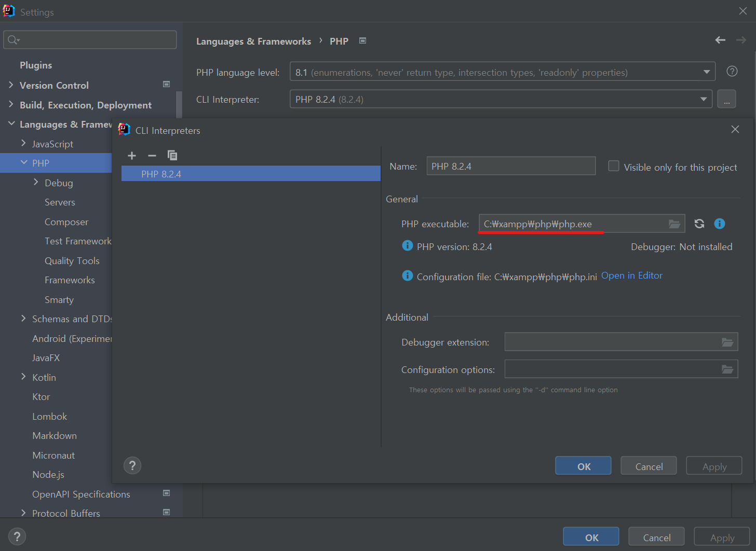The height and width of the screenshot is (551, 756).
Task: Expand the Protocol Buffers node
Action: 23,513
